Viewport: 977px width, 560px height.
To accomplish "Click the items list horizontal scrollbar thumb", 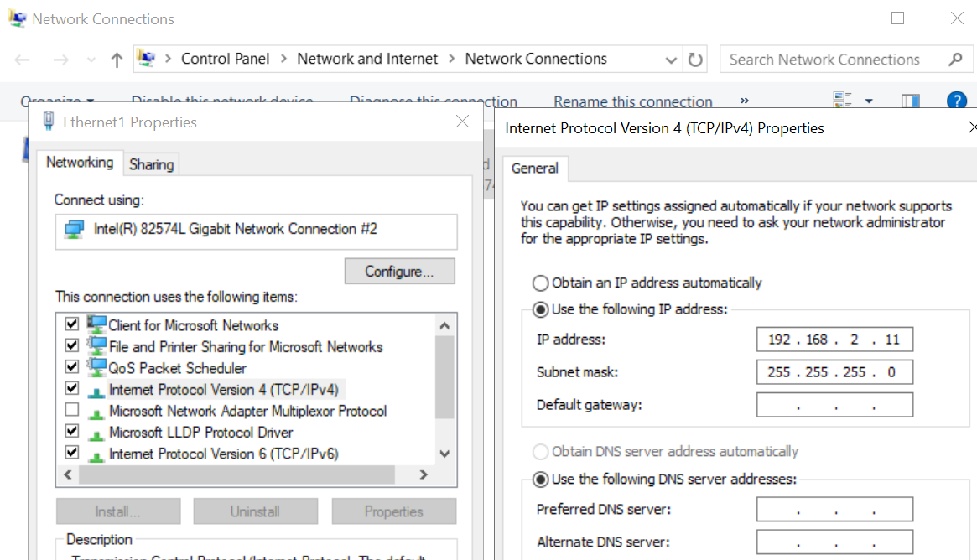I will coord(236,474).
